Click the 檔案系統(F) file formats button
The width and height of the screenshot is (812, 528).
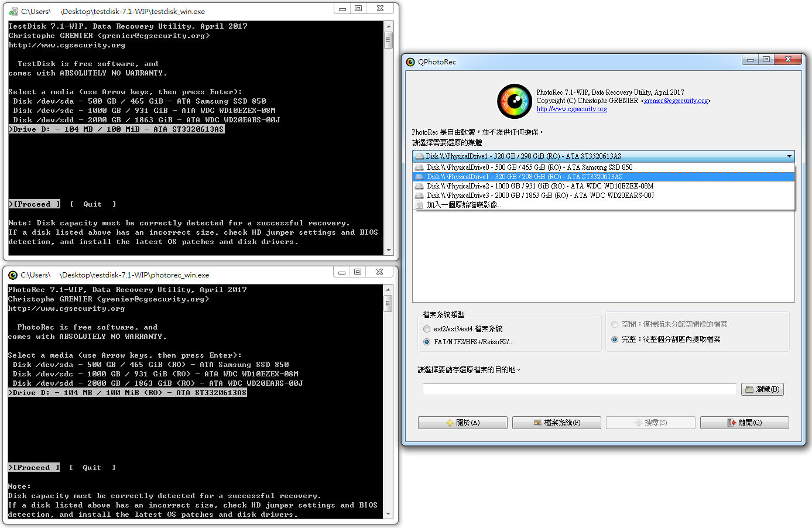tap(557, 423)
